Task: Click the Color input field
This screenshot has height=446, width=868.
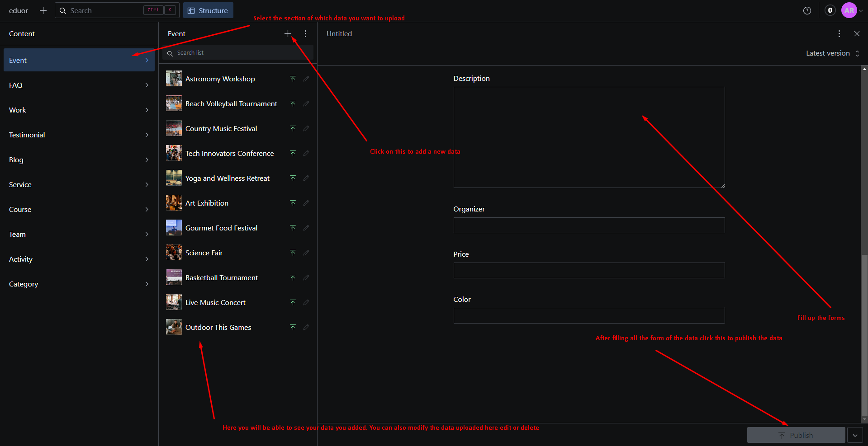Action: [x=589, y=316]
